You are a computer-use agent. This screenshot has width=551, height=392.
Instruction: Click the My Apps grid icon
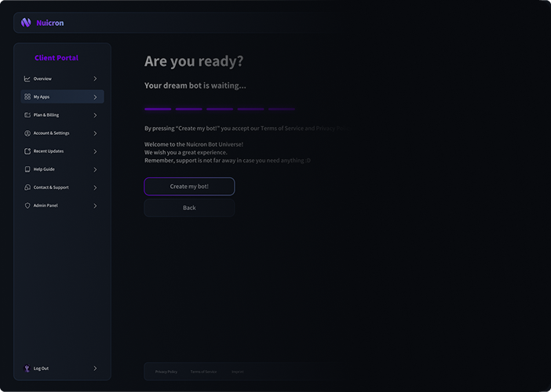pos(27,97)
